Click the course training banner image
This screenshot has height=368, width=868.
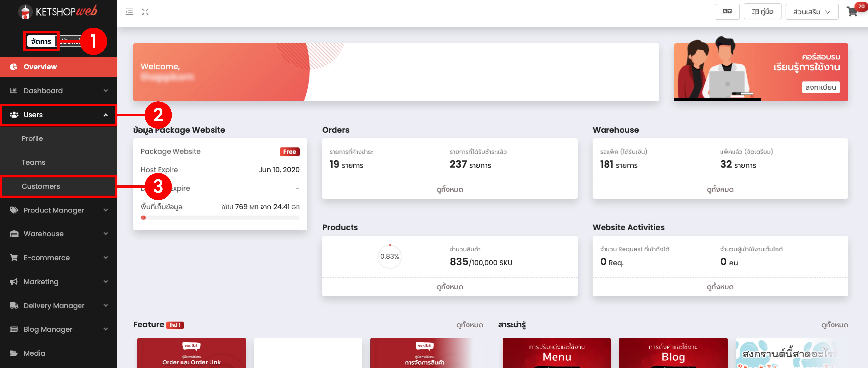[x=761, y=72]
